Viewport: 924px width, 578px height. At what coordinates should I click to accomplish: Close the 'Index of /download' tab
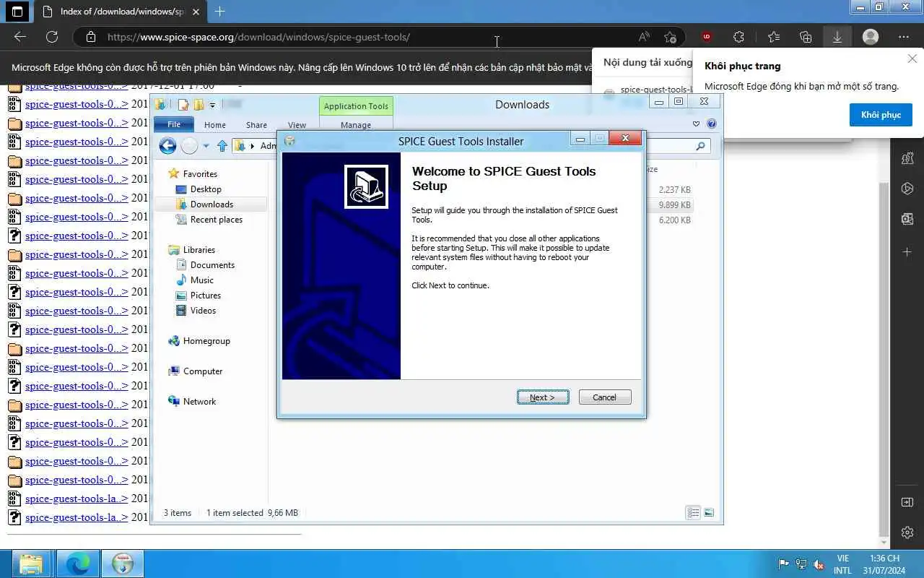pos(197,12)
